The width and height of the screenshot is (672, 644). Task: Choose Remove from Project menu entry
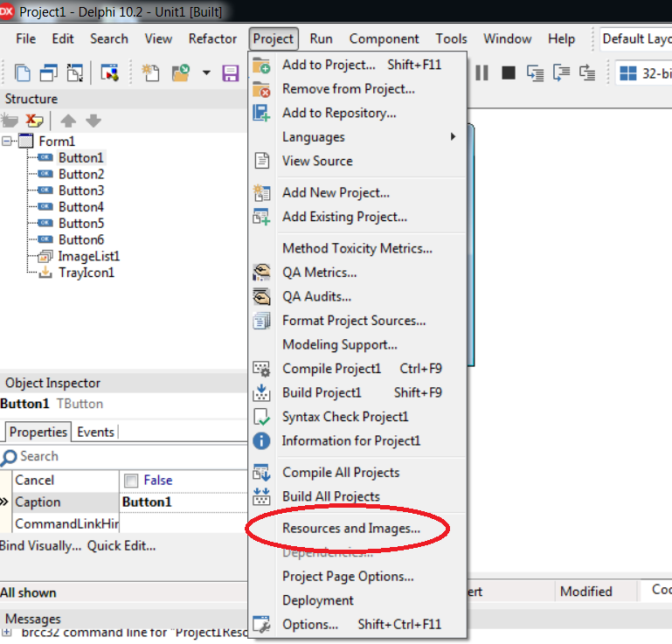(357, 89)
